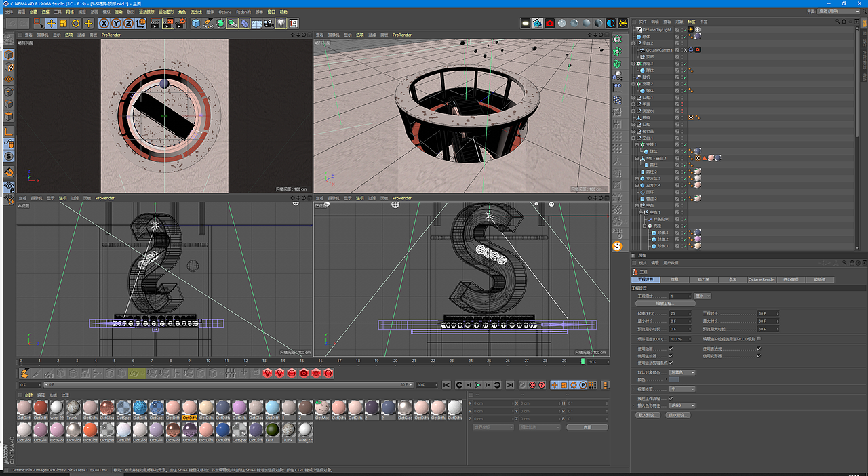The width and height of the screenshot is (868, 476).
Task: Click the 应用 button in coordinates panel
Action: click(587, 427)
